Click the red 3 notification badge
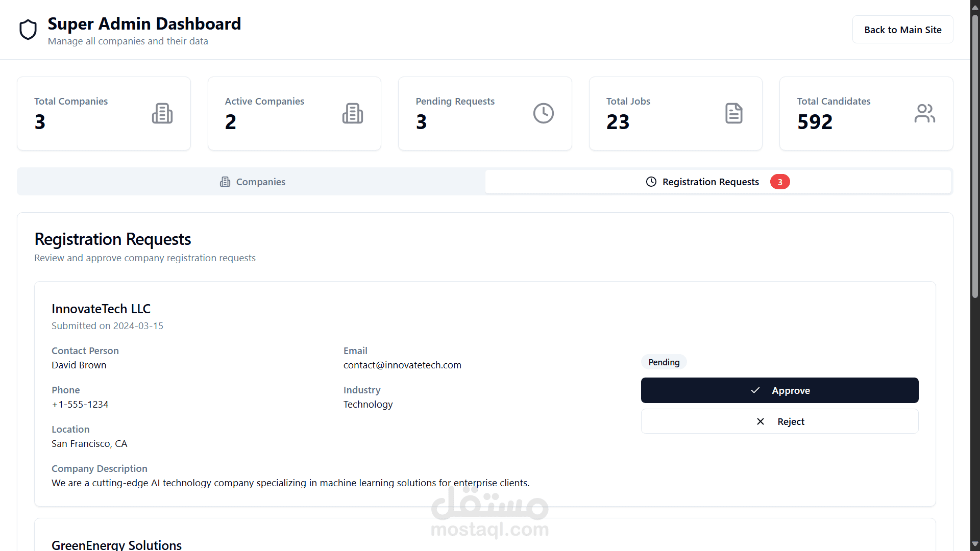This screenshot has width=980, height=551. (780, 182)
